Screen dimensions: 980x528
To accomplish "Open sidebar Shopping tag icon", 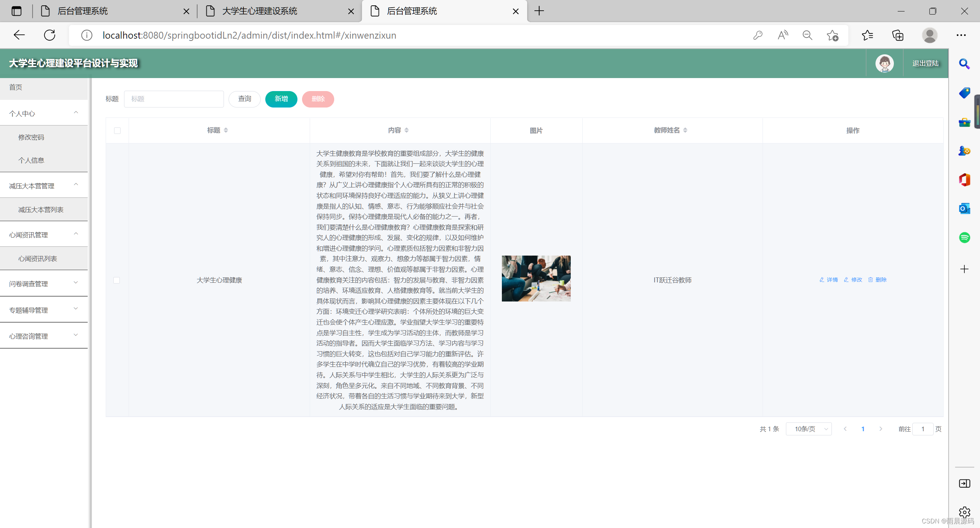I will 964,93.
